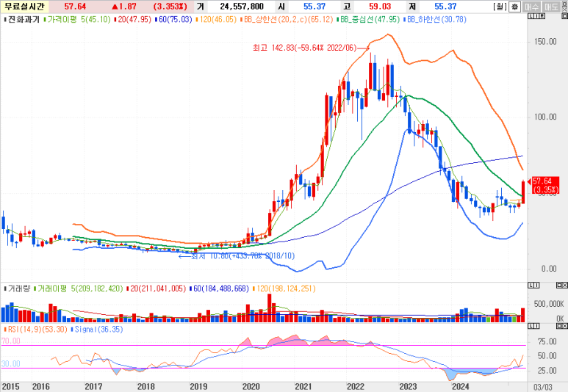This screenshot has width=568, height=392.
Task: Click the low price 55.37 next to 저
Action: (x=445, y=7)
